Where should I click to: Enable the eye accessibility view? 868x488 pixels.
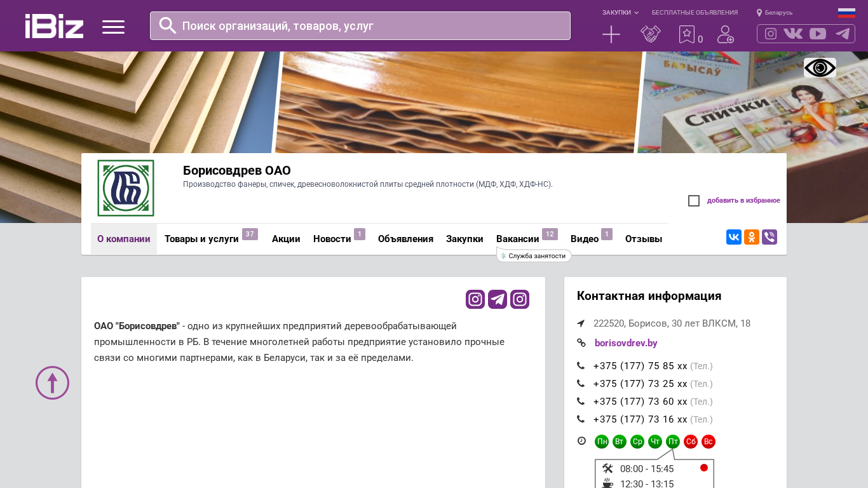pyautogui.click(x=820, y=67)
